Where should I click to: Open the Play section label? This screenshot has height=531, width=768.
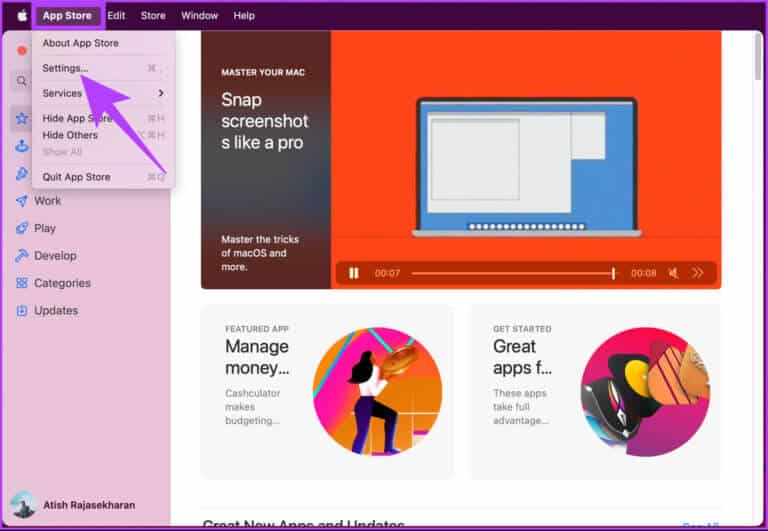[x=45, y=228]
